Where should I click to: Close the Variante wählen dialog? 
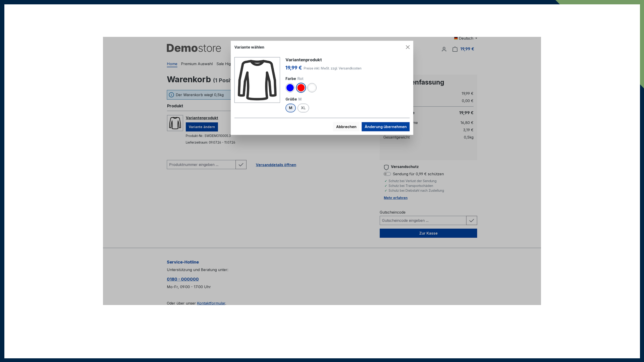click(408, 47)
